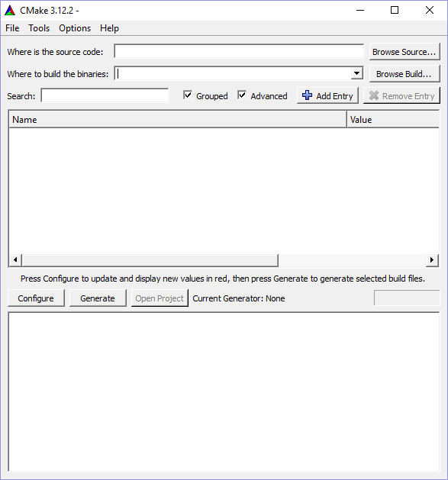Focus the Search input field
448x480 pixels.
click(x=105, y=95)
